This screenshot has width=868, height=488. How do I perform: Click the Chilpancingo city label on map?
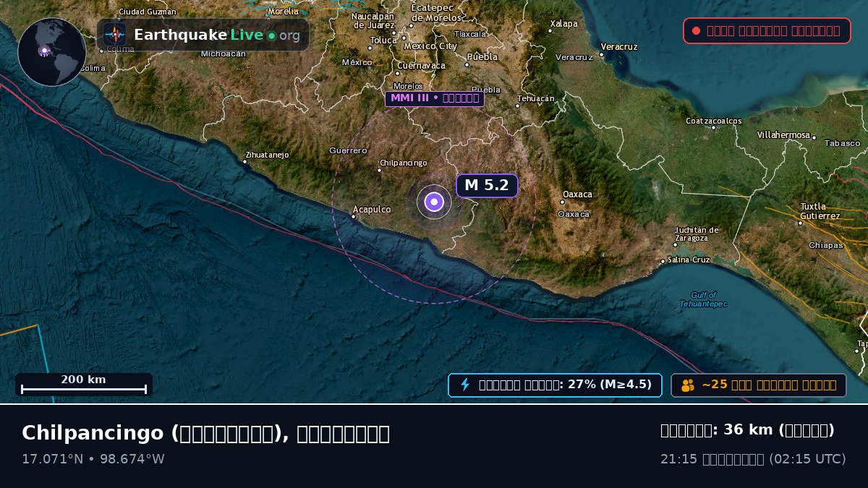coord(403,163)
